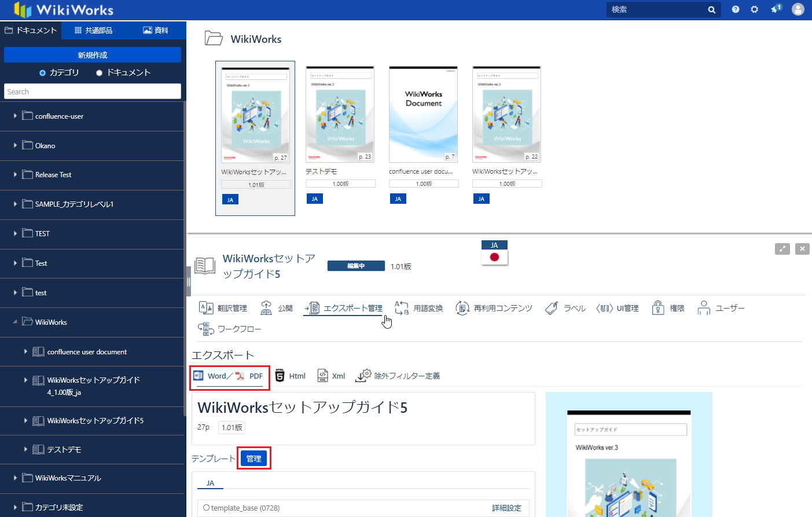Select the ドキュメント radio button

click(x=100, y=73)
